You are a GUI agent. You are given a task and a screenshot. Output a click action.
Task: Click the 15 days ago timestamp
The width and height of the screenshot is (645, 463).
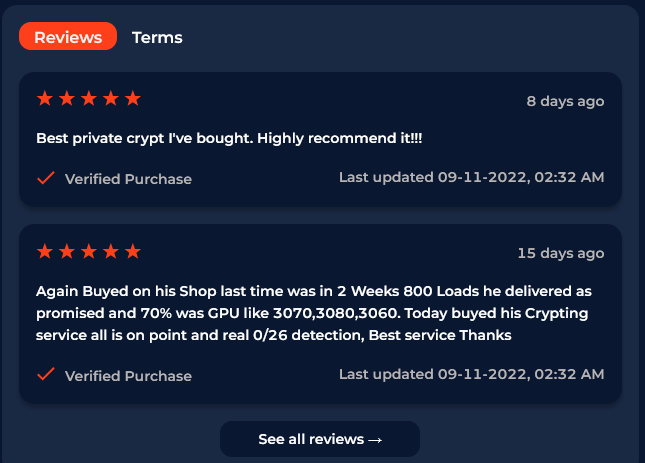[561, 254]
